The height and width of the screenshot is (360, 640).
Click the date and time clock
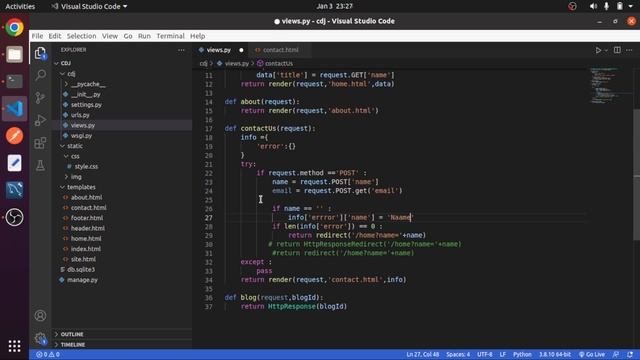[x=334, y=6]
